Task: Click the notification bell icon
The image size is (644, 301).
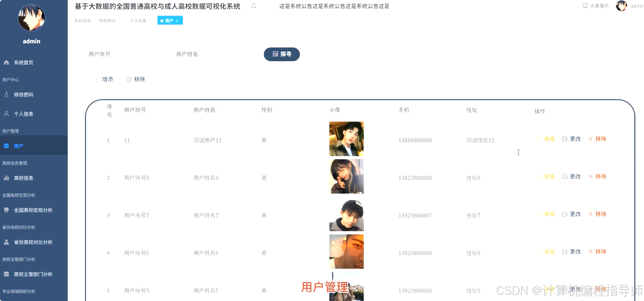Action: point(254,6)
